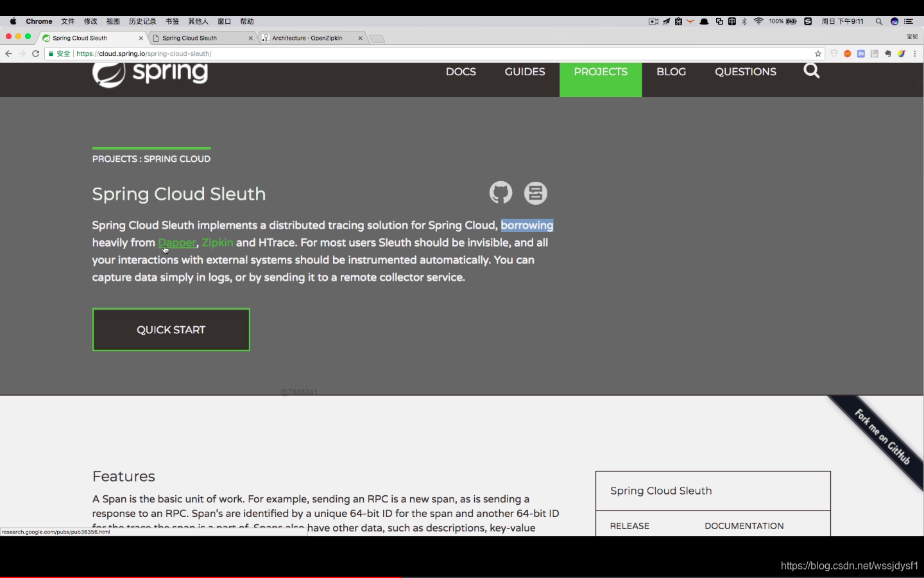Open the GUIDES navigation item
The image size is (924, 578).
[525, 72]
